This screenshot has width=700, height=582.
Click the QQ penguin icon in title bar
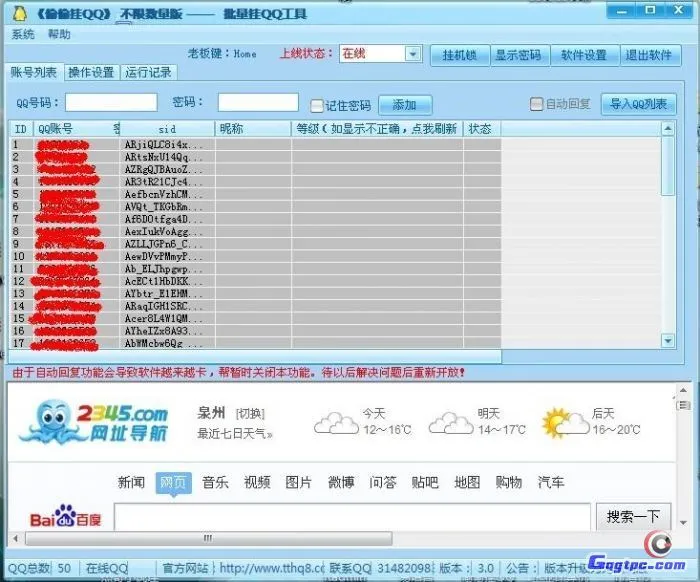click(20, 13)
